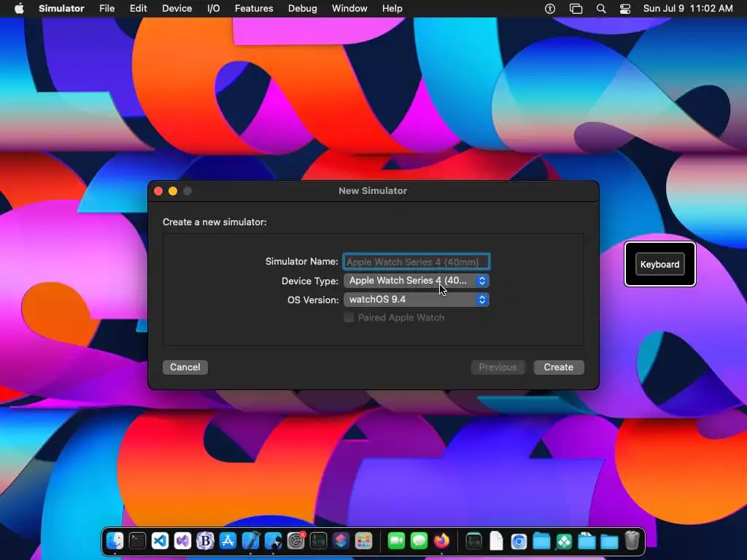Screen dimensions: 747x560
Task: Open System Settings with red badge
Action: click(x=296, y=541)
